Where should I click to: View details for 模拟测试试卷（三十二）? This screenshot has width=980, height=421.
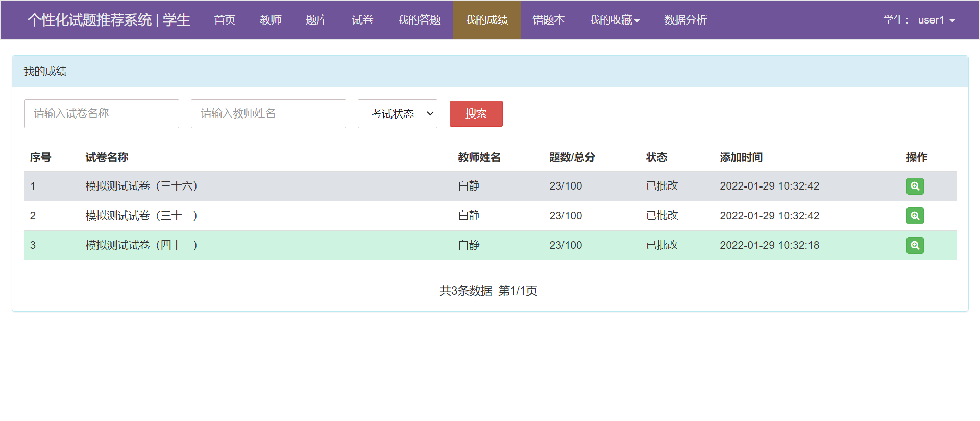click(x=915, y=216)
